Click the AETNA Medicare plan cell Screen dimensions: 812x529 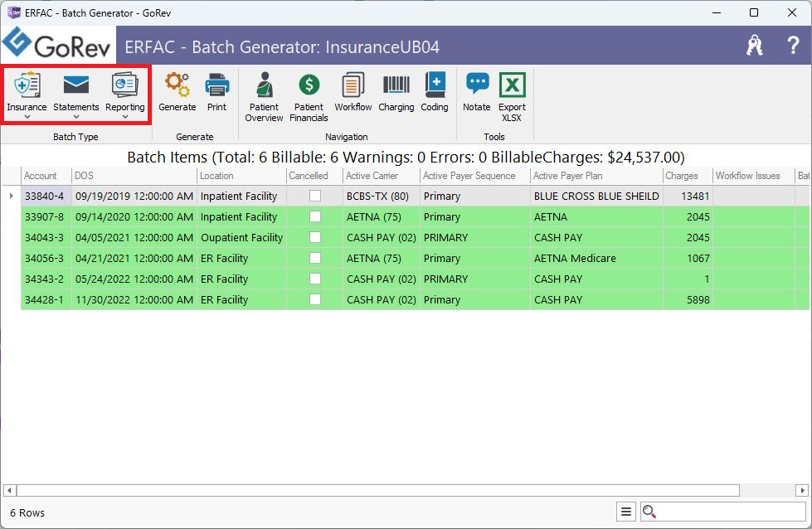click(596, 258)
